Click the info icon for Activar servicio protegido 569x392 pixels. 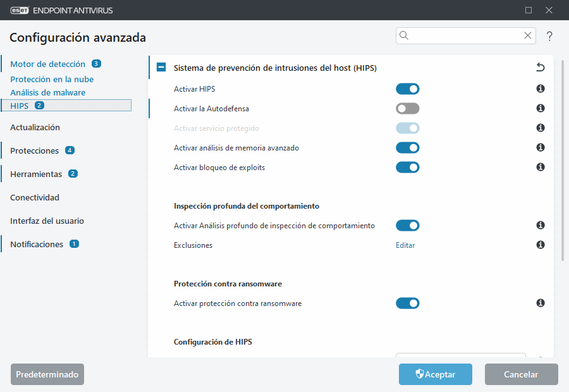pyautogui.click(x=541, y=128)
